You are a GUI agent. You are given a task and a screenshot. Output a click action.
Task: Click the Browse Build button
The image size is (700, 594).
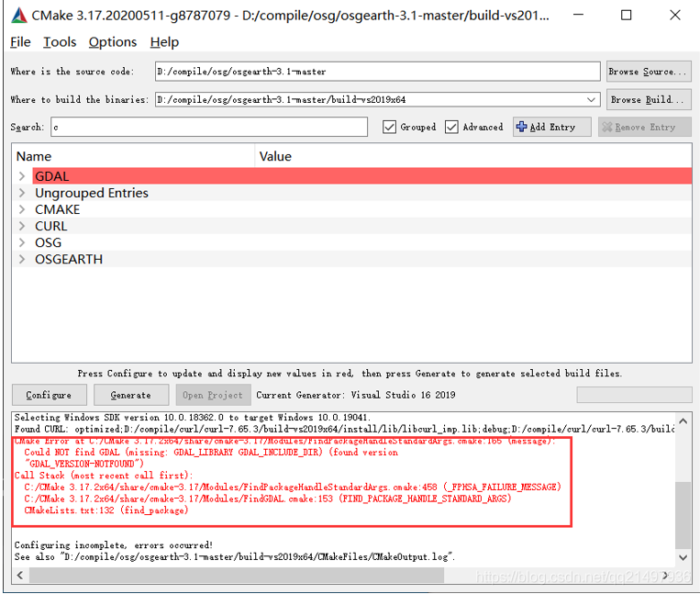[x=649, y=99]
